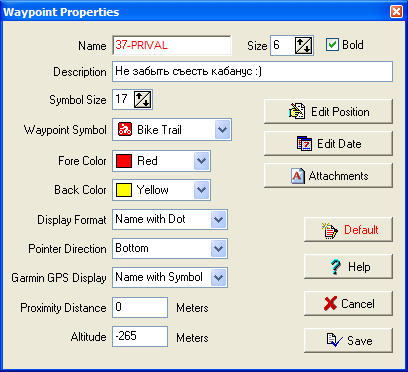Viewport: 408px width, 372px height.
Task: Click the Edit Position hand icon
Action: pyautogui.click(x=297, y=111)
